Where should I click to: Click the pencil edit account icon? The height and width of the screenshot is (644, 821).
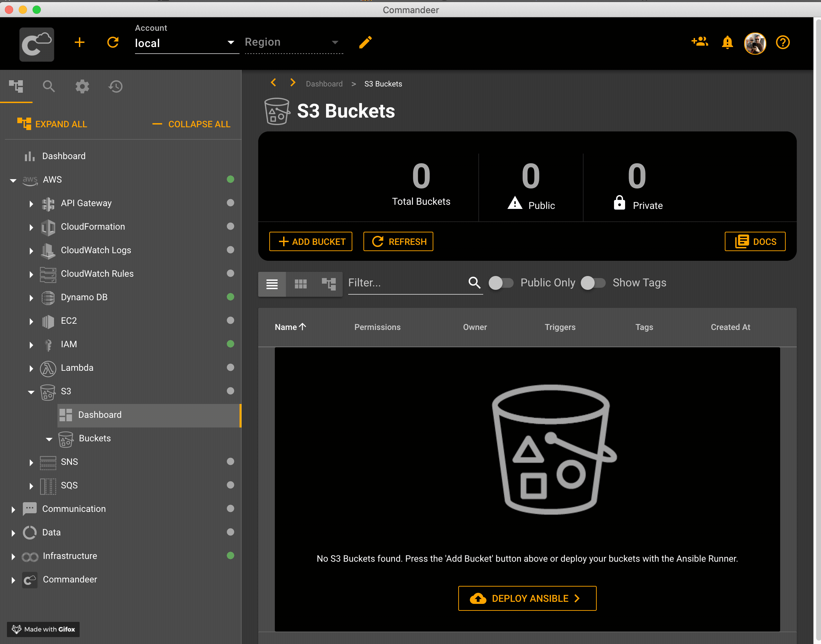365,42
